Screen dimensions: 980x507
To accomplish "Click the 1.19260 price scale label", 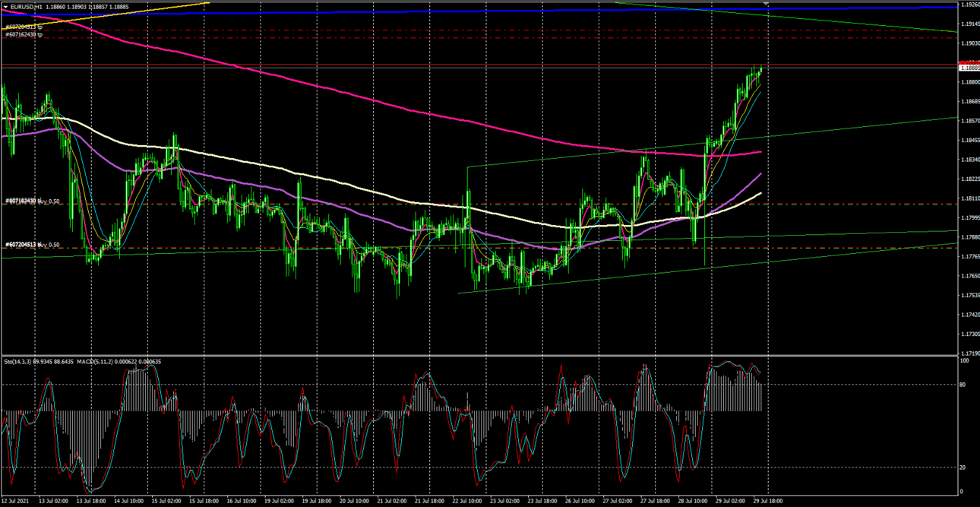I will pyautogui.click(x=969, y=5).
